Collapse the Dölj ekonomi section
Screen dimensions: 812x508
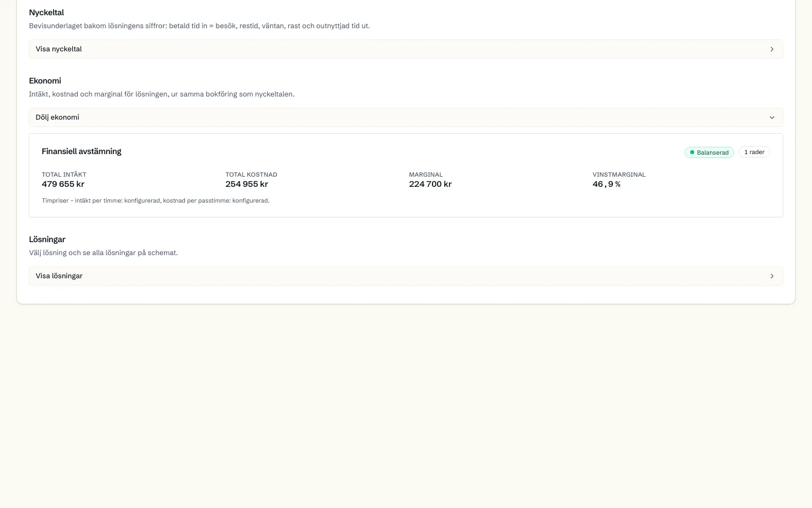406,117
